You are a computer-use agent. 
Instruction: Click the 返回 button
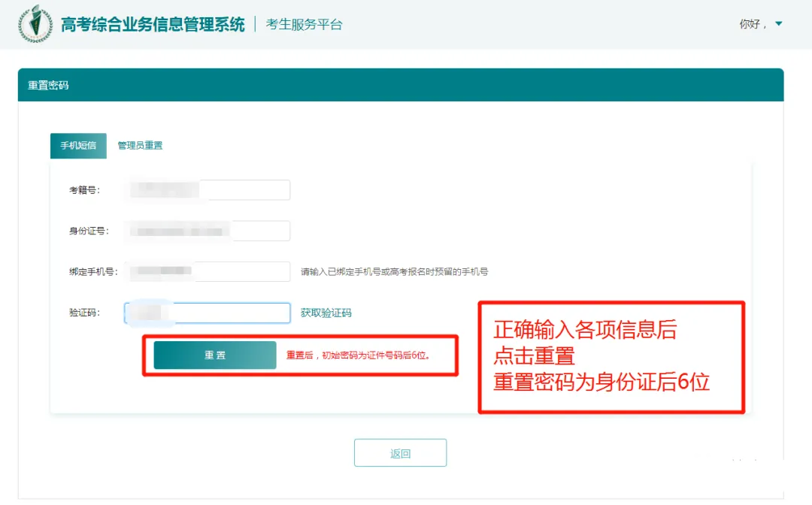[x=400, y=452]
